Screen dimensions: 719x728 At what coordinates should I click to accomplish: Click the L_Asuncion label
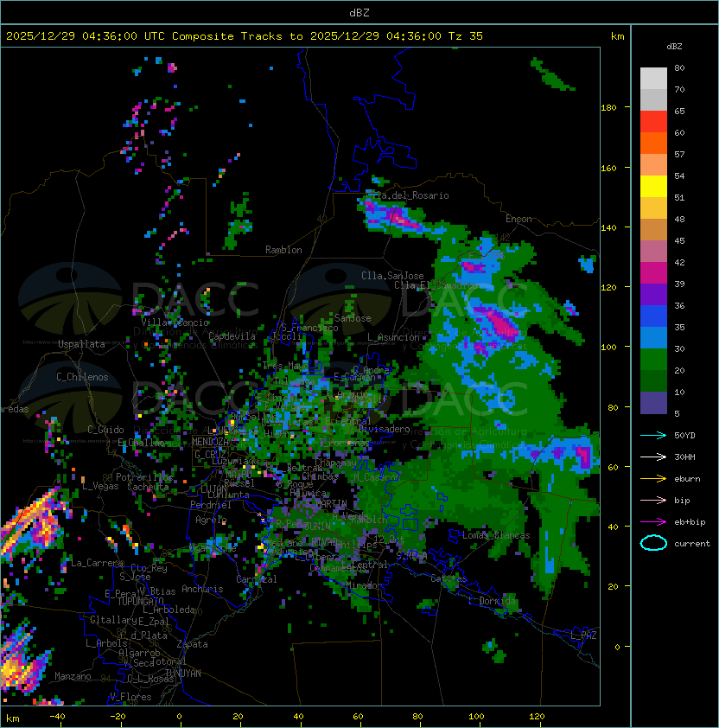click(x=393, y=337)
